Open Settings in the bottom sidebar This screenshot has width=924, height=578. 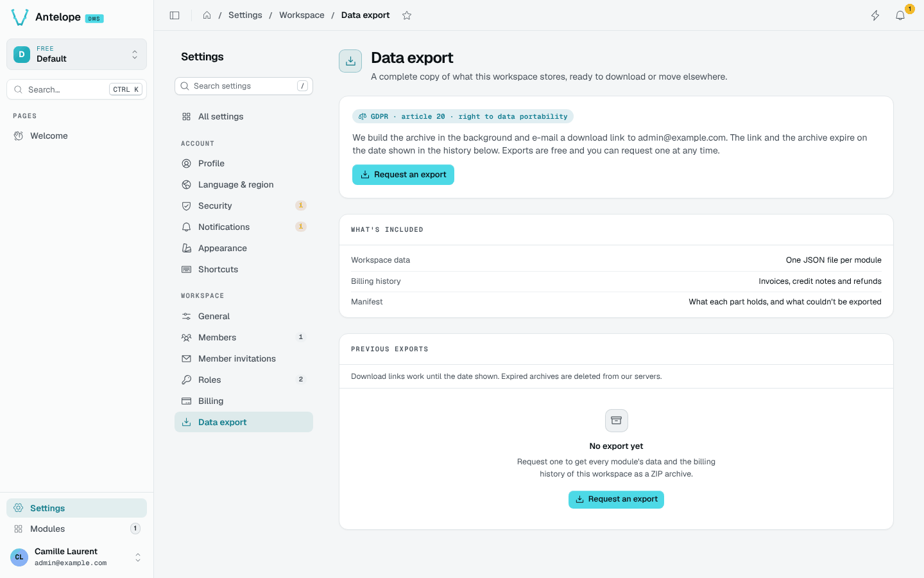(76, 508)
